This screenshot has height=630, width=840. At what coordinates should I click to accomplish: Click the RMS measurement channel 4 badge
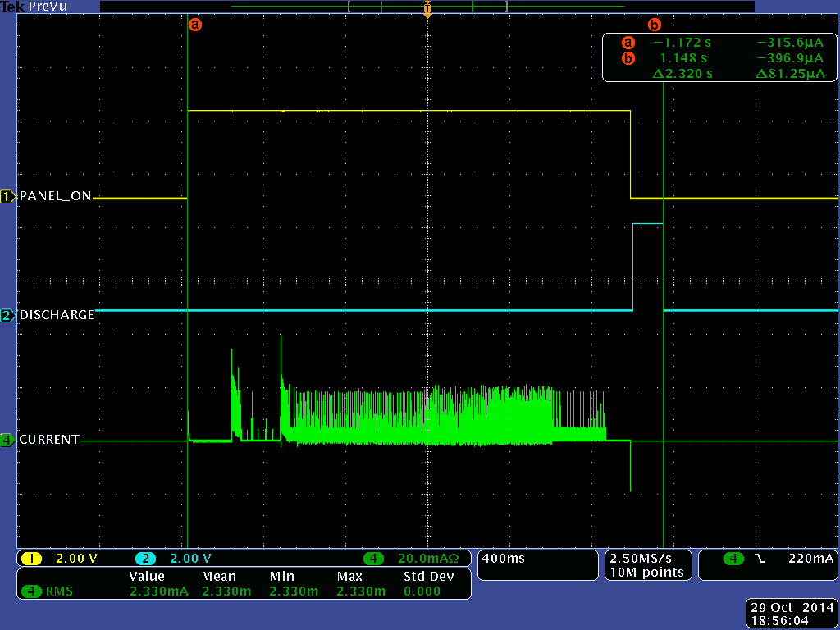[32, 591]
